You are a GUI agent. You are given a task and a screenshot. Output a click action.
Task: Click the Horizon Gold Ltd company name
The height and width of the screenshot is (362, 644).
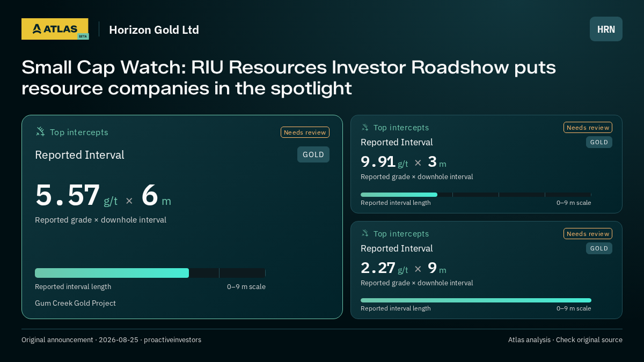point(154,29)
